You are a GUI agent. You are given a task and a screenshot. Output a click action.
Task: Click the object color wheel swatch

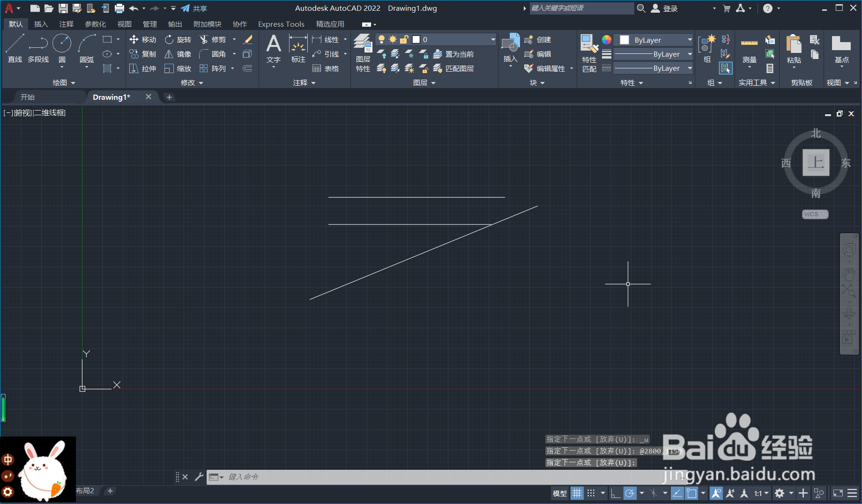607,40
